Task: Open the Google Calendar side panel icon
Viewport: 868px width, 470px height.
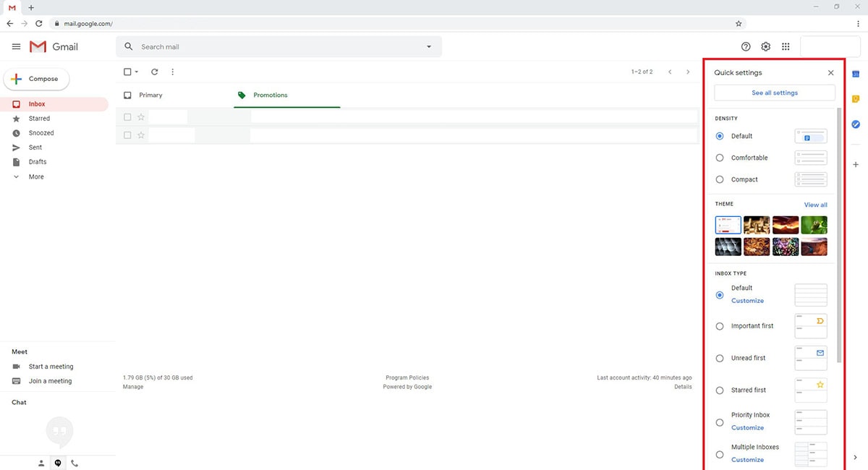Action: [x=856, y=74]
